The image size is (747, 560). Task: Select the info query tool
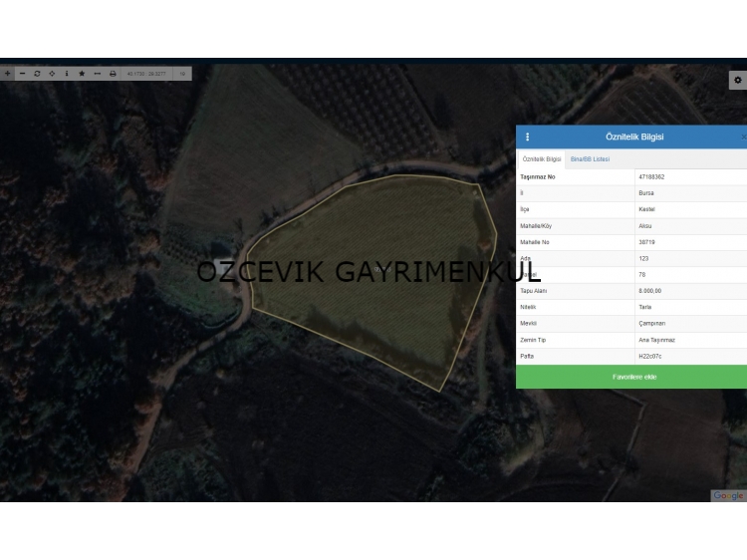pyautogui.click(x=67, y=74)
